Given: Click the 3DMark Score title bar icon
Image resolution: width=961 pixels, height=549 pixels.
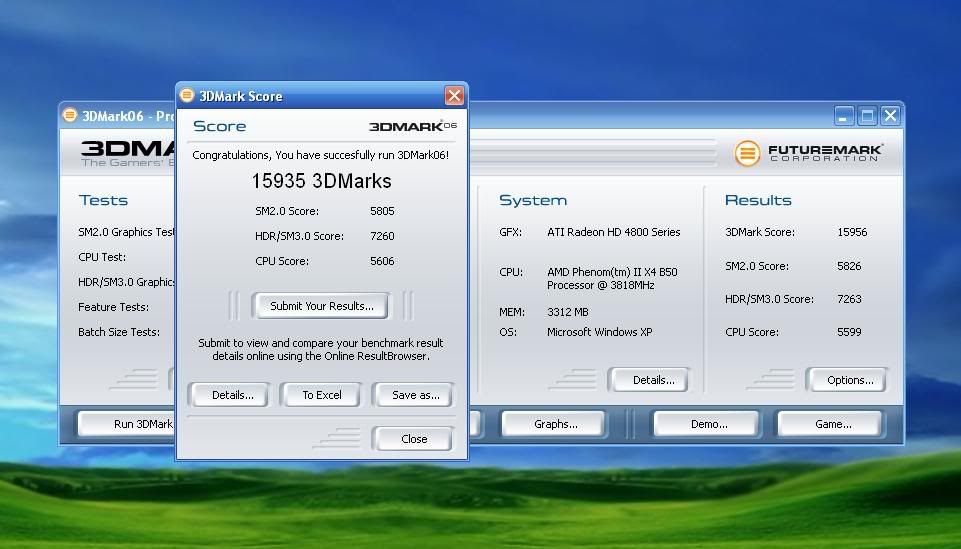Looking at the screenshot, I should click(187, 96).
